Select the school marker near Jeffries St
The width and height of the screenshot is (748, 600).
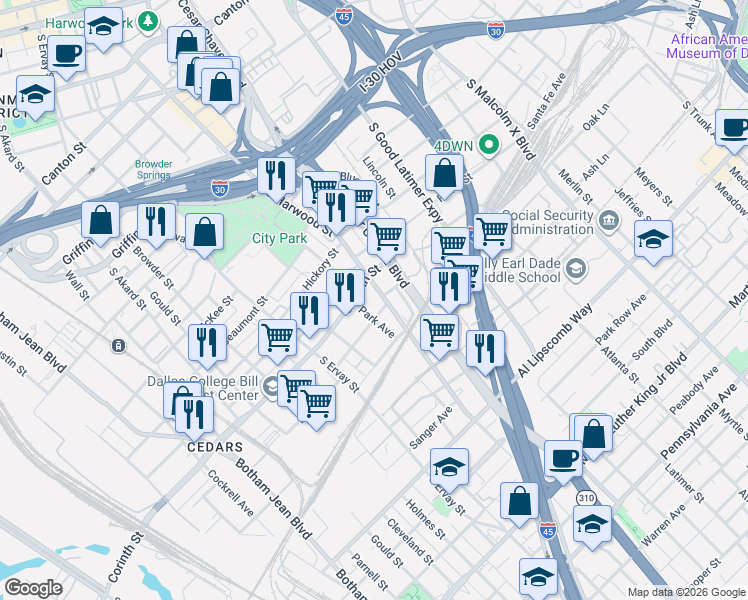[x=654, y=242]
